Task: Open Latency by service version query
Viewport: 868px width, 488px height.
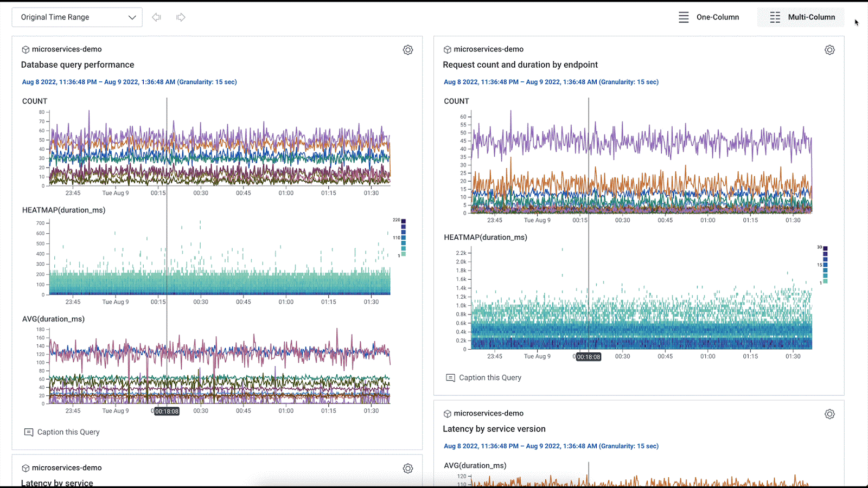Action: tap(494, 429)
